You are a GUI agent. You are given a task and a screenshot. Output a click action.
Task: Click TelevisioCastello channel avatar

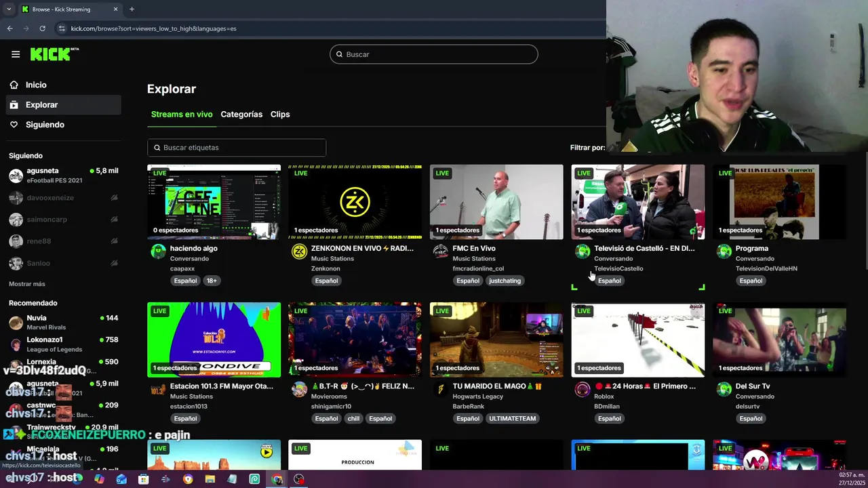click(583, 252)
